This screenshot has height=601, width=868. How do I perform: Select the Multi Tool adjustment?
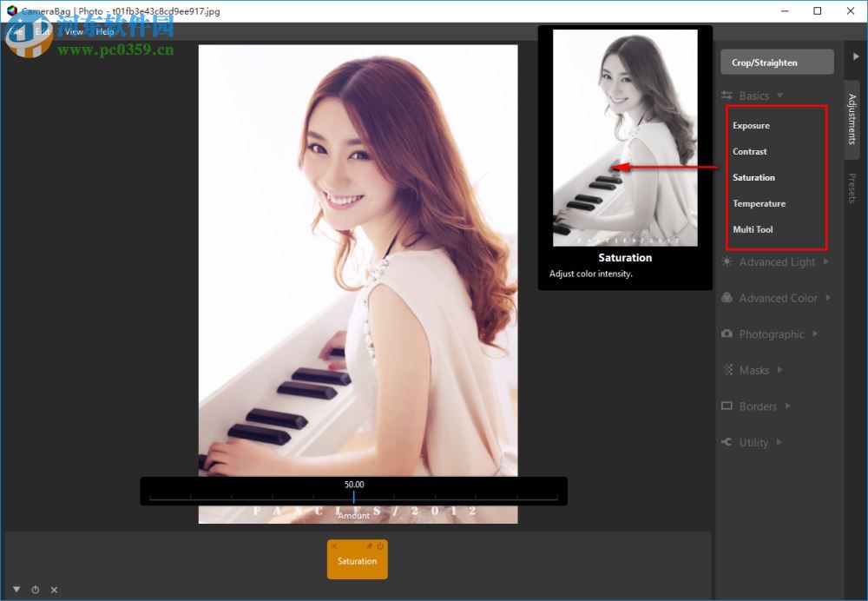(753, 229)
